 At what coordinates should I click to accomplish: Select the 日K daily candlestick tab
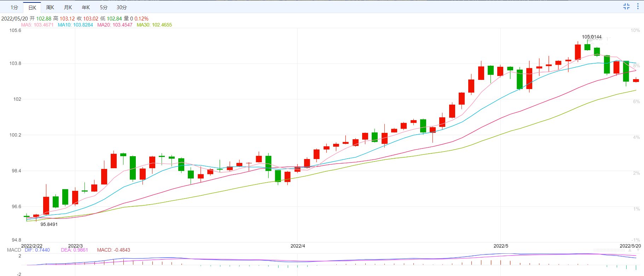(x=32, y=7)
